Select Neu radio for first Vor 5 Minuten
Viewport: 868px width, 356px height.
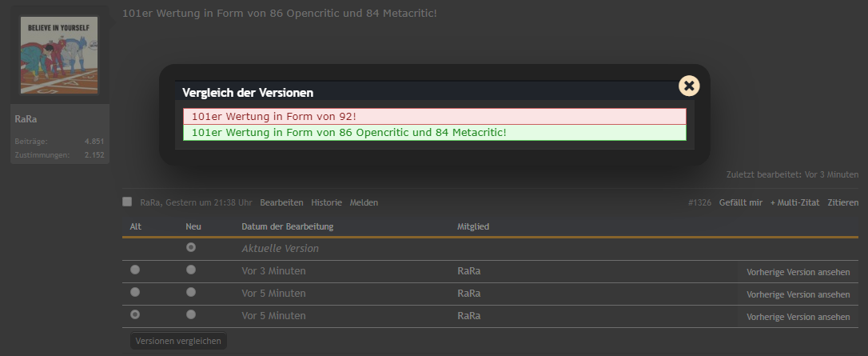(191, 292)
